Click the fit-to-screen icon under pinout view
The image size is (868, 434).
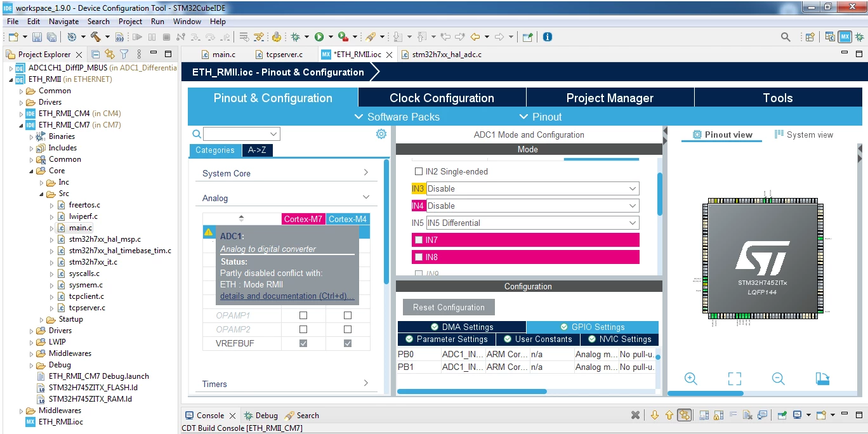pyautogui.click(x=735, y=379)
